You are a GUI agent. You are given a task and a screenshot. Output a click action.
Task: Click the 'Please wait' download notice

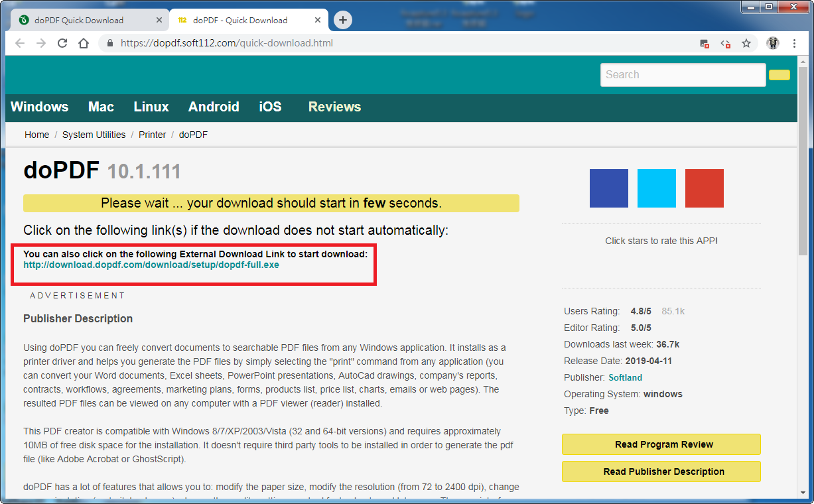pyautogui.click(x=271, y=203)
